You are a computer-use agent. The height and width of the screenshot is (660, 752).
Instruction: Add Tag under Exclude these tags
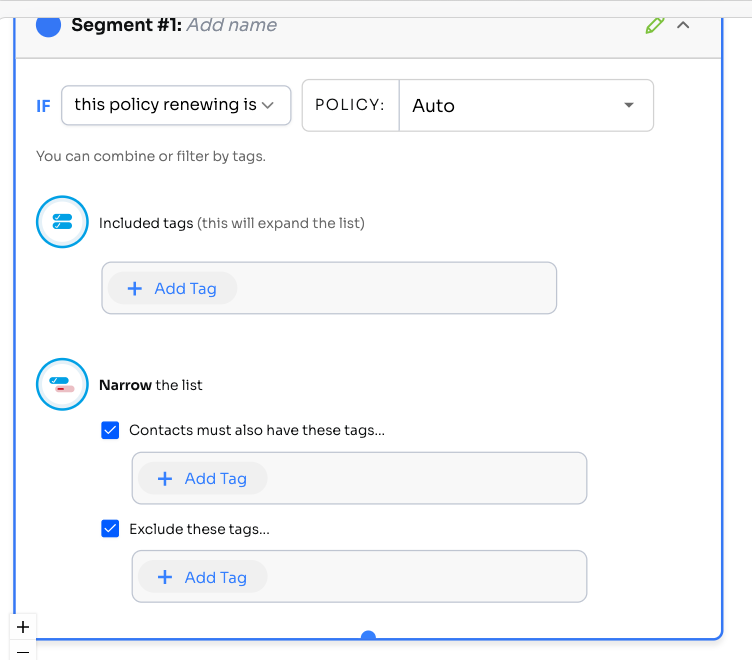202,577
